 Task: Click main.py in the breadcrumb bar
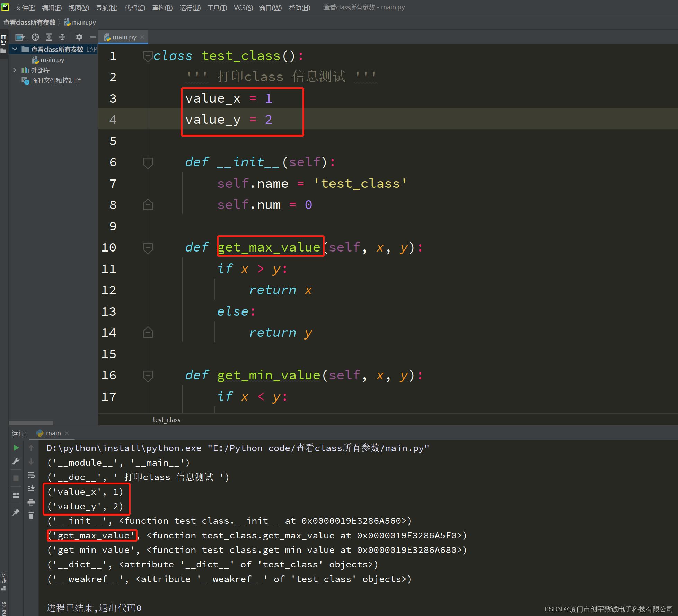coord(83,23)
